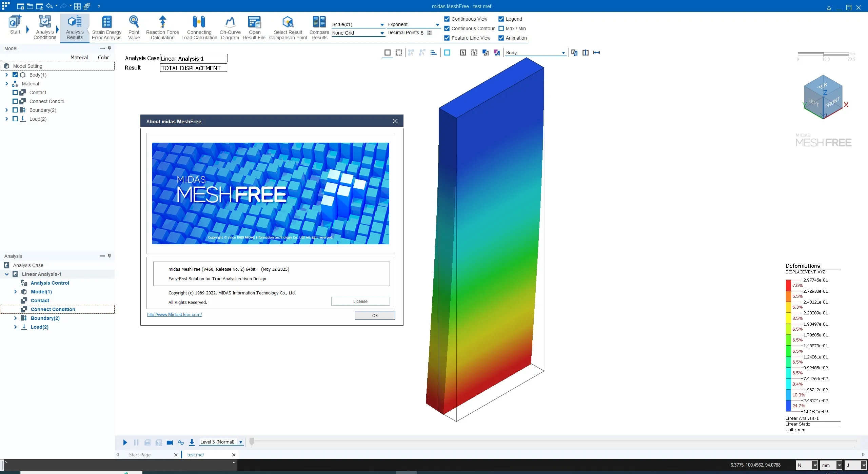Screen dimensions: 868x474
Task: Open Connecting Load Calculation tool
Action: click(x=199, y=28)
